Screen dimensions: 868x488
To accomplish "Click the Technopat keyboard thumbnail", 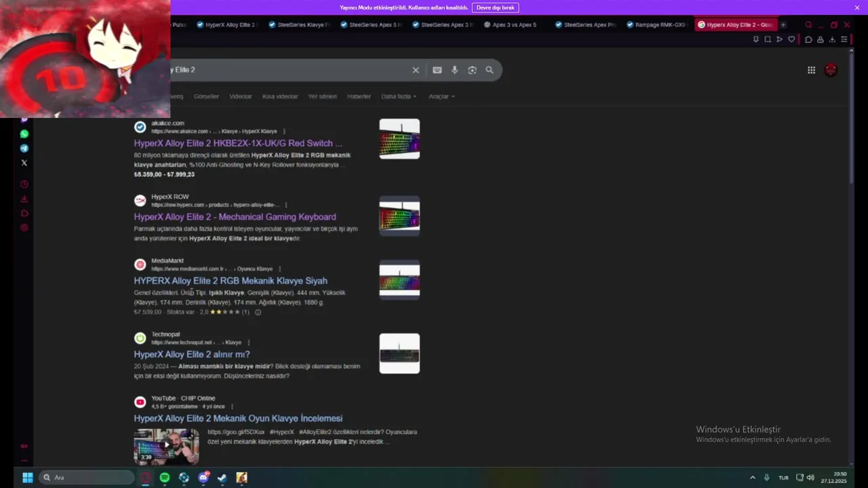I will (x=399, y=354).
